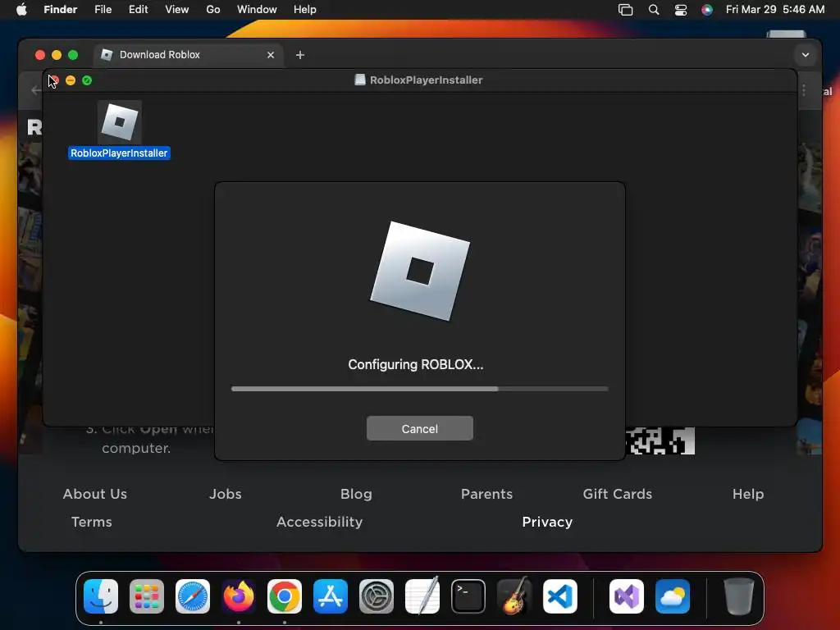Open Trash from the Dock
840x630 pixels.
(x=739, y=596)
